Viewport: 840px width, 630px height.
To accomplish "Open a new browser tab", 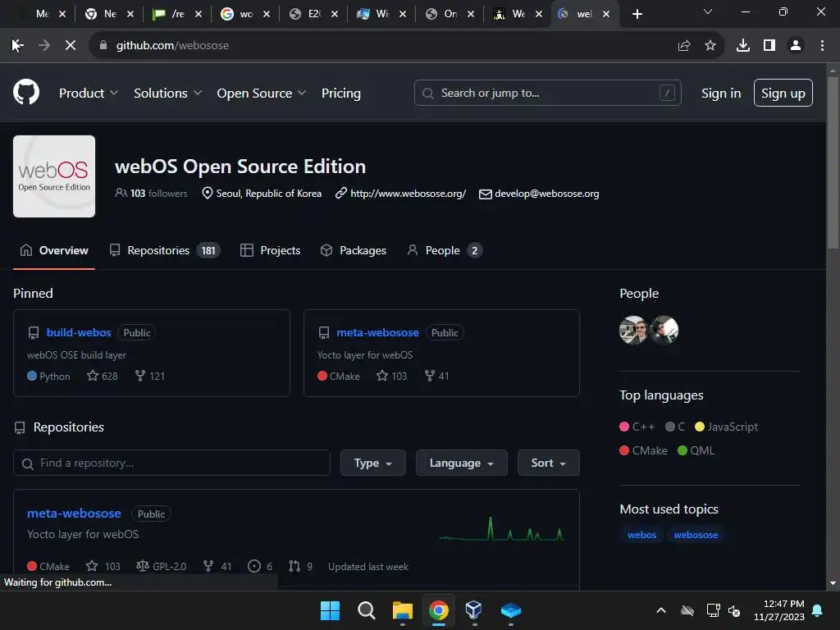I will click(637, 14).
